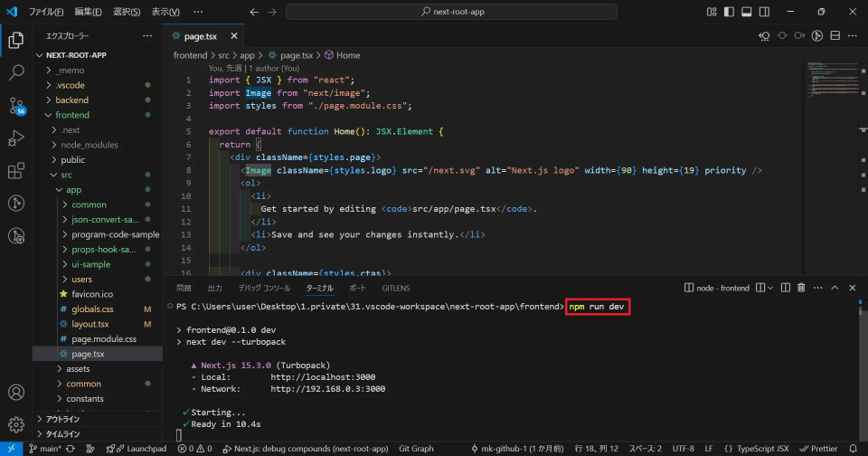
Task: Toggle the secondary sidebar visibility
Action: [x=765, y=12]
